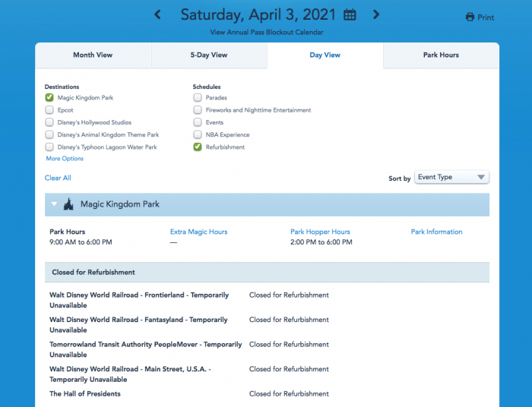This screenshot has height=407, width=532.
Task: Click the Magic Kingdom castle icon
Action: 68,204
